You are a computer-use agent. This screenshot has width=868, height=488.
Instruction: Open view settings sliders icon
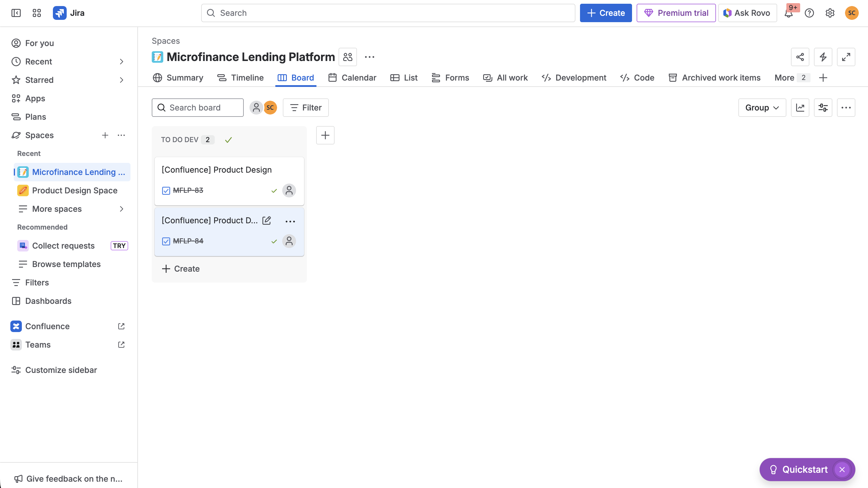click(823, 108)
